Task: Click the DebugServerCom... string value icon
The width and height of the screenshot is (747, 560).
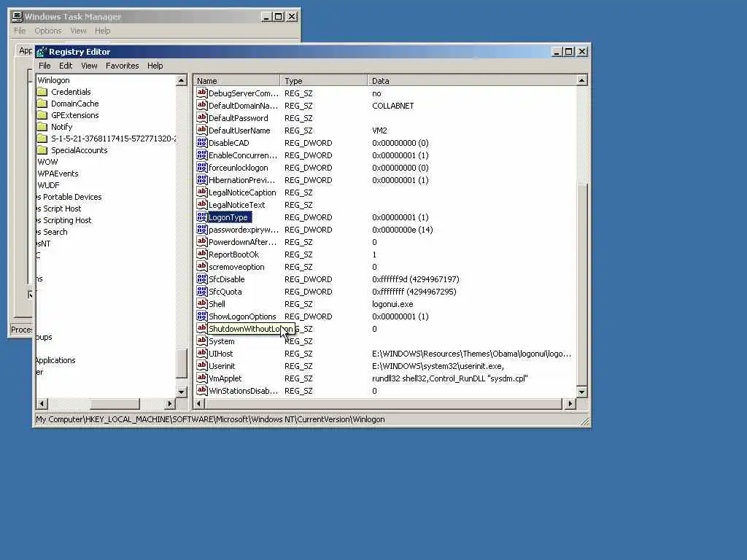Action: point(202,93)
